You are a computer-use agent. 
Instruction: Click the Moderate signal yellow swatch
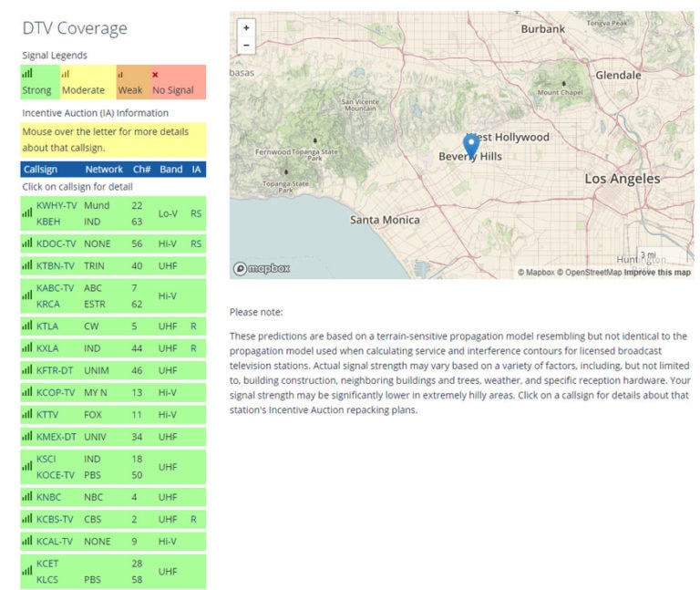[x=87, y=82]
